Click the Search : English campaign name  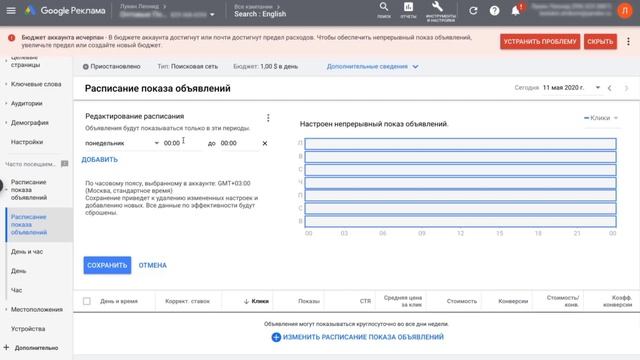click(x=260, y=14)
